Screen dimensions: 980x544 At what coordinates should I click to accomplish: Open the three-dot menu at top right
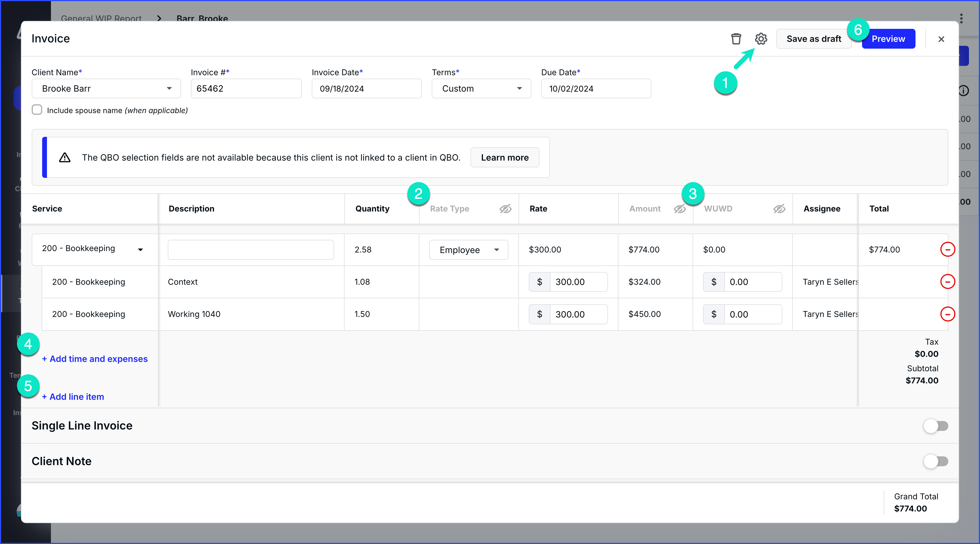click(x=961, y=18)
